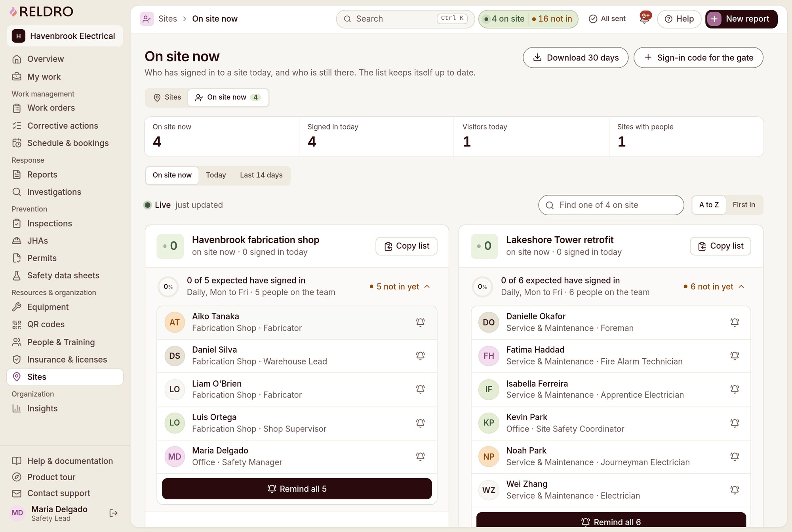Collapse the 6 not in yet list
This screenshot has width=792, height=532.
point(714,287)
